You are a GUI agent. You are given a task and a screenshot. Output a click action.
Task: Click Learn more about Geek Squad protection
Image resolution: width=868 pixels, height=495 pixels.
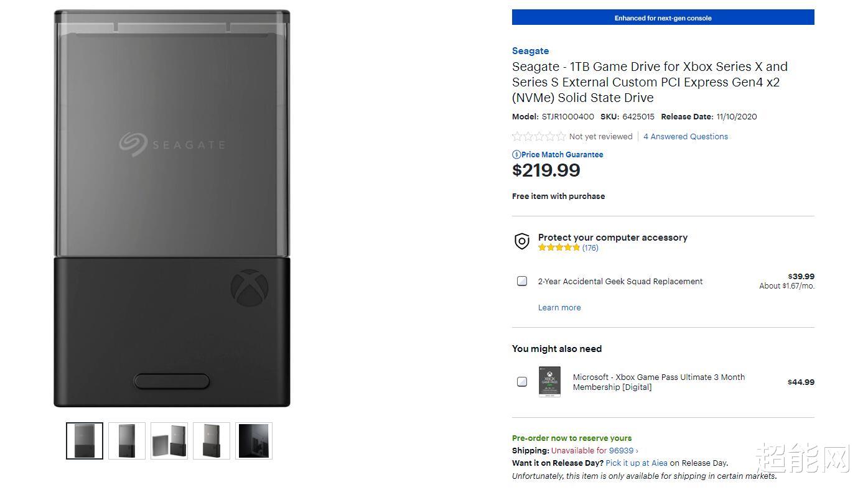point(559,308)
